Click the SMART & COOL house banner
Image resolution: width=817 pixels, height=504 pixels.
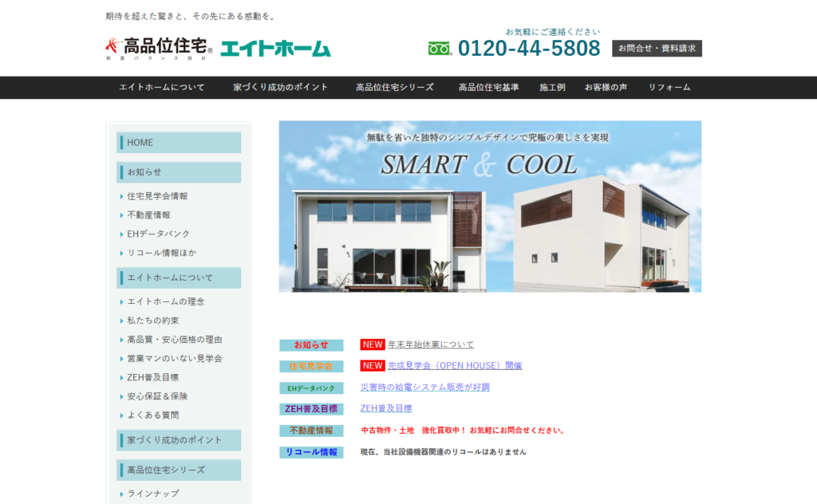(x=490, y=207)
